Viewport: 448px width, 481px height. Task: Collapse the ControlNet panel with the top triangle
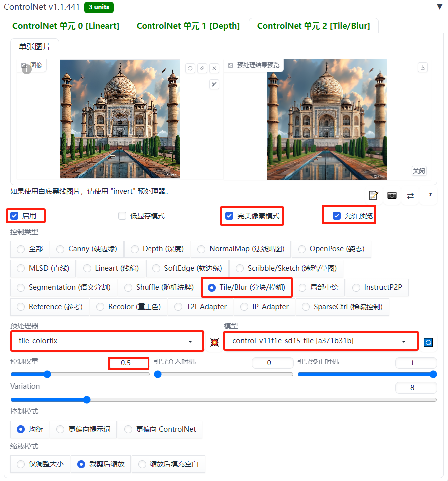click(439, 7)
